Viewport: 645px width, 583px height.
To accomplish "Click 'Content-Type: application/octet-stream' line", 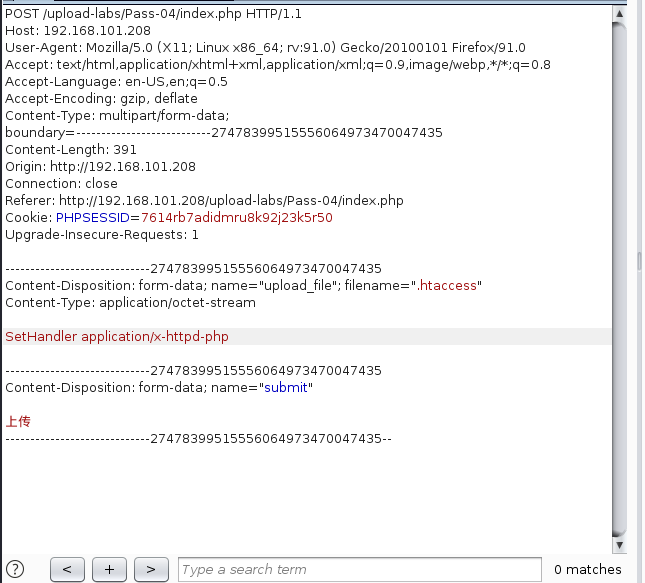I will (x=130, y=303).
